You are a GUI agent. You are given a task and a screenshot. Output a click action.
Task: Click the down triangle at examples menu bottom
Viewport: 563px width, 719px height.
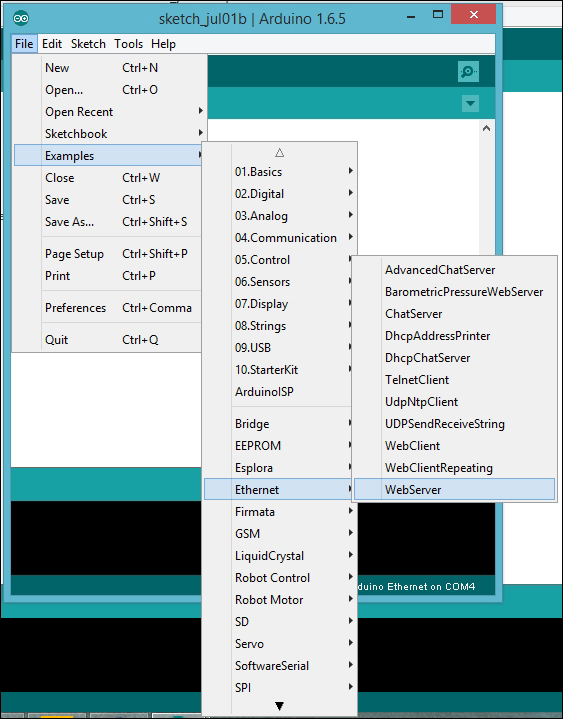click(279, 706)
